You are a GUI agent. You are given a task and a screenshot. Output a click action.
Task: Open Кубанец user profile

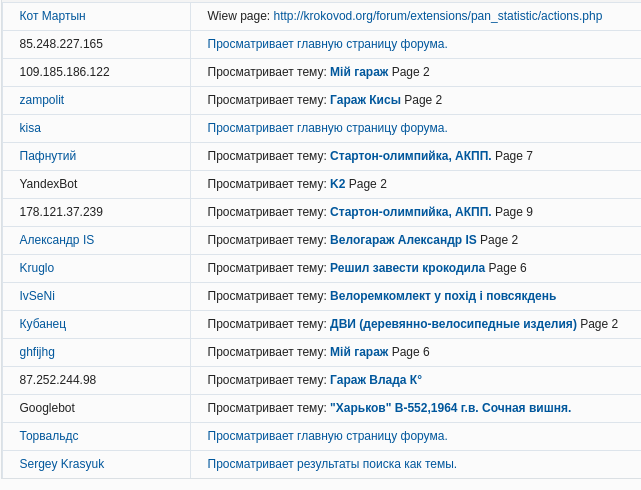42,324
